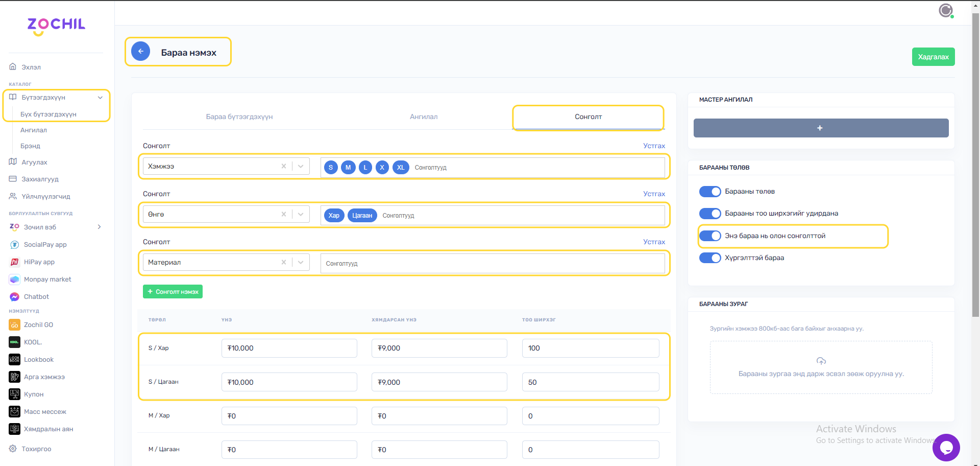The width and height of the screenshot is (980, 466).
Task: Open the Lookbook add-on icon
Action: click(14, 360)
